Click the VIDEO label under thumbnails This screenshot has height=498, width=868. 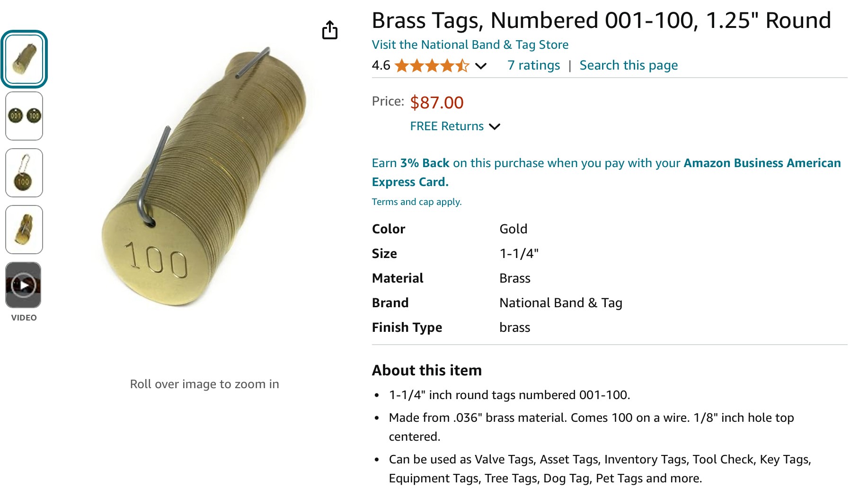click(x=24, y=318)
